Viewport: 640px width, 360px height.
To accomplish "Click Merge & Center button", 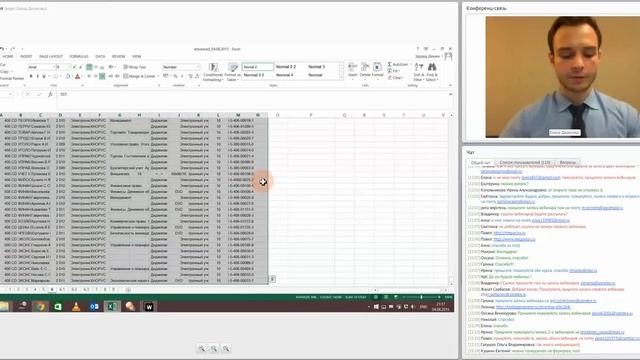I will tap(139, 76).
